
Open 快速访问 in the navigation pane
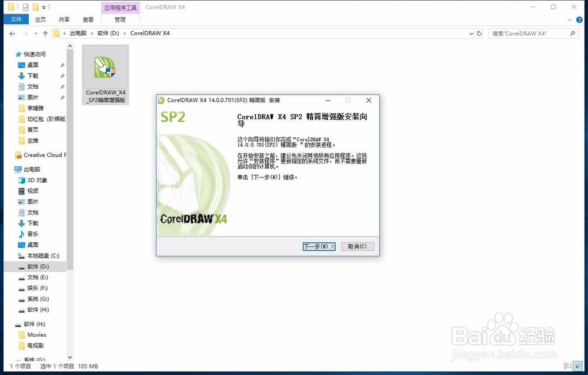(x=35, y=54)
